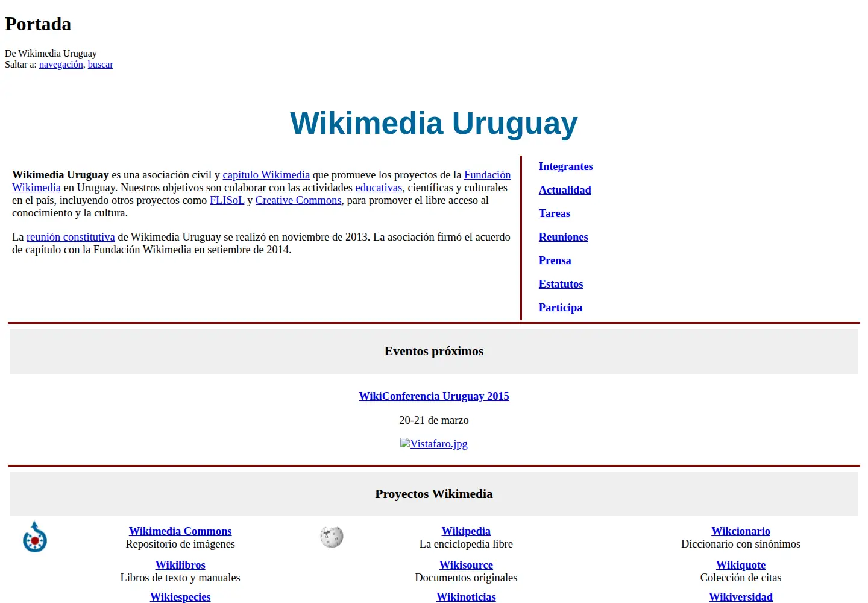
Task: Jump to buscar skip link
Action: point(100,65)
